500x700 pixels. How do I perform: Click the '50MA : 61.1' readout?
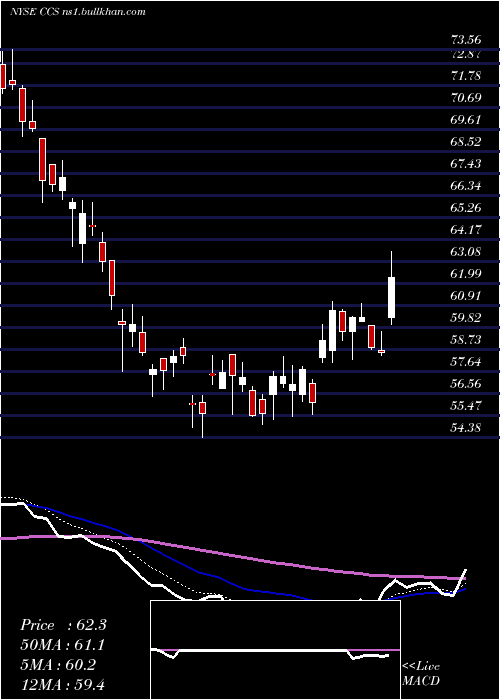point(63,645)
